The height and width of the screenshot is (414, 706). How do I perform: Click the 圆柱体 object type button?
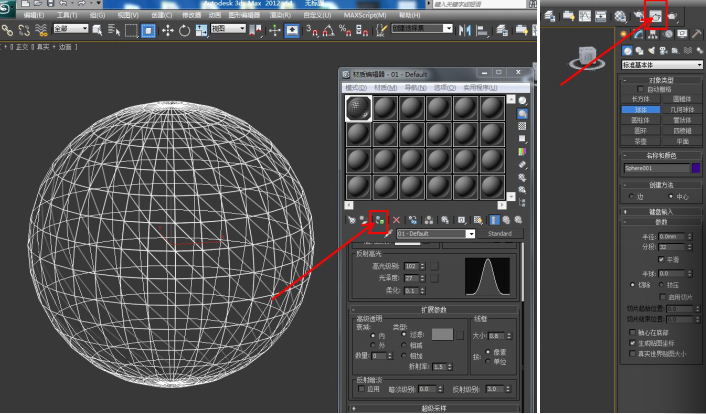tap(641, 120)
